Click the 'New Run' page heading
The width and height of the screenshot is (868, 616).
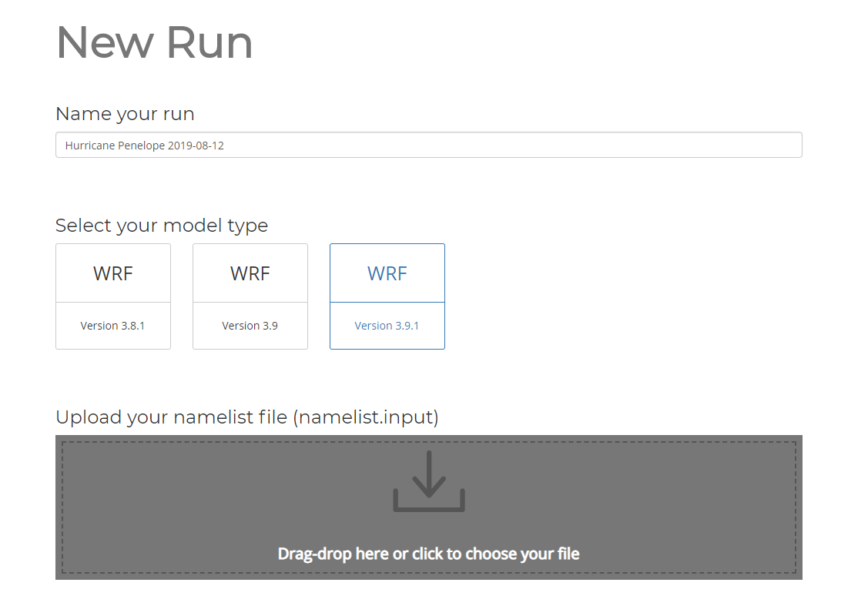click(x=155, y=42)
